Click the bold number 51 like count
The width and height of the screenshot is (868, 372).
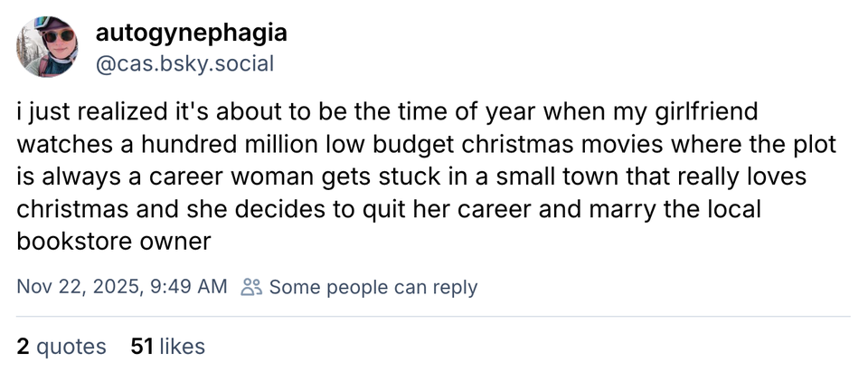pos(142,346)
